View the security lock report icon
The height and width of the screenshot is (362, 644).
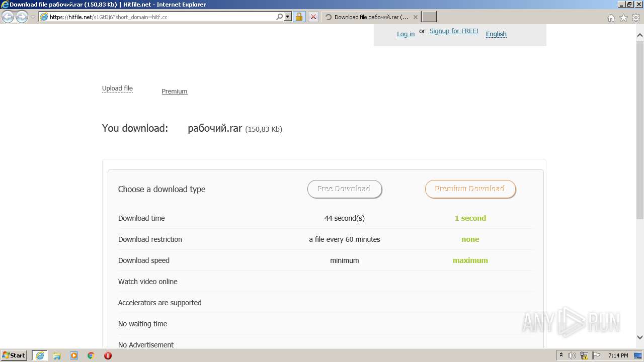click(299, 17)
